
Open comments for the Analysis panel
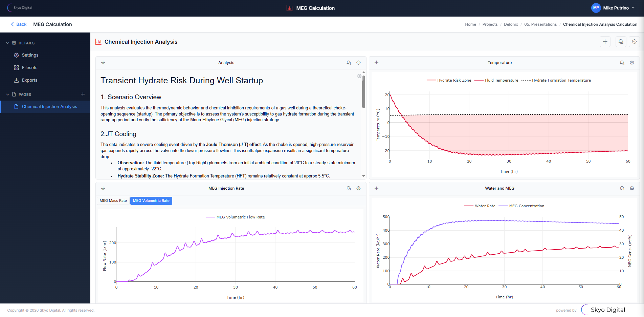(349, 62)
